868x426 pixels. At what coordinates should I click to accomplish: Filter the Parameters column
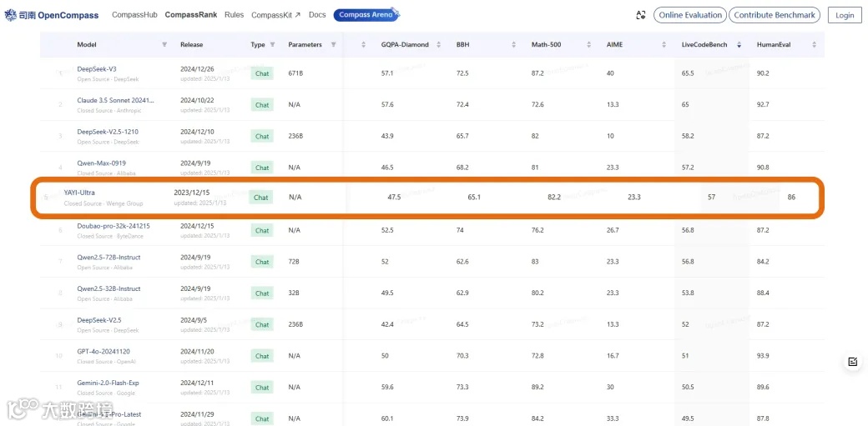coord(333,45)
